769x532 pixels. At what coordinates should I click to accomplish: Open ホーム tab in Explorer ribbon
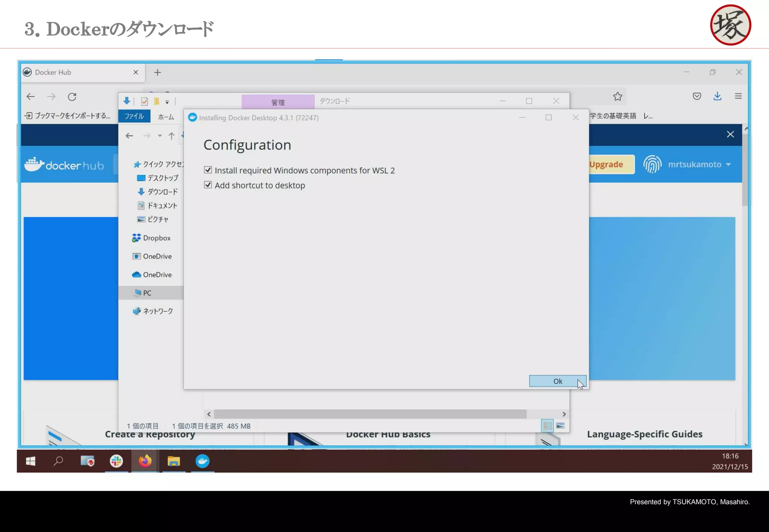click(x=166, y=117)
